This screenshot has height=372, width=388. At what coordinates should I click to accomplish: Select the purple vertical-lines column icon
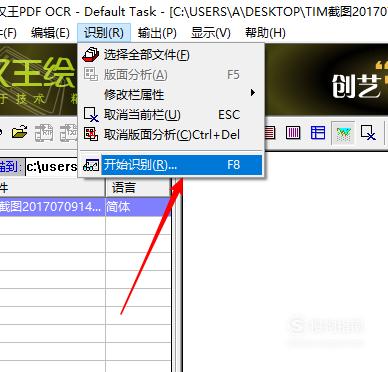pos(293,133)
